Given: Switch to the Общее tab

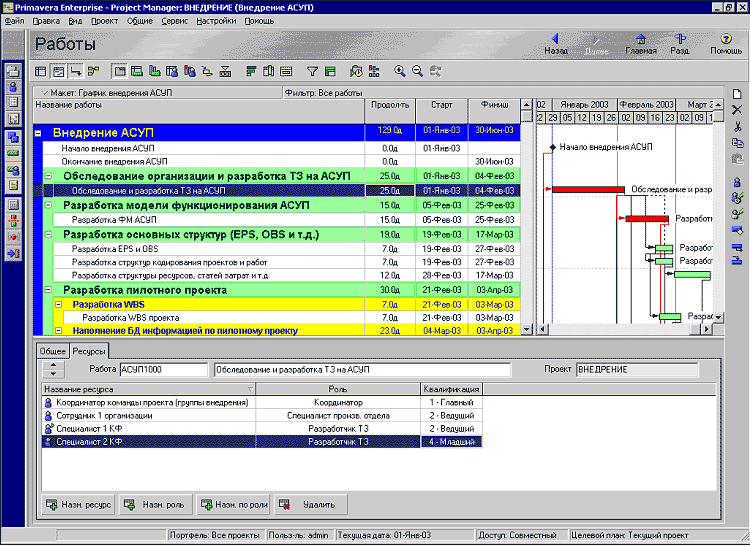Looking at the screenshot, I should point(52,352).
